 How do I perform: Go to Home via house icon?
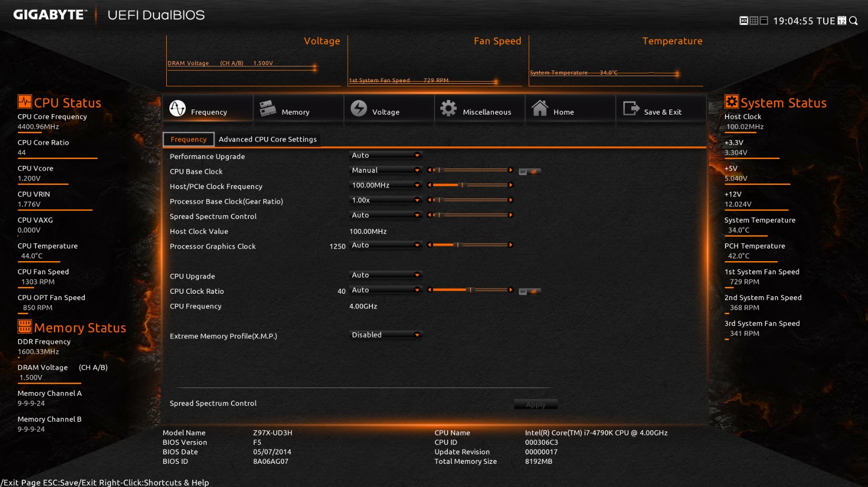tap(540, 108)
